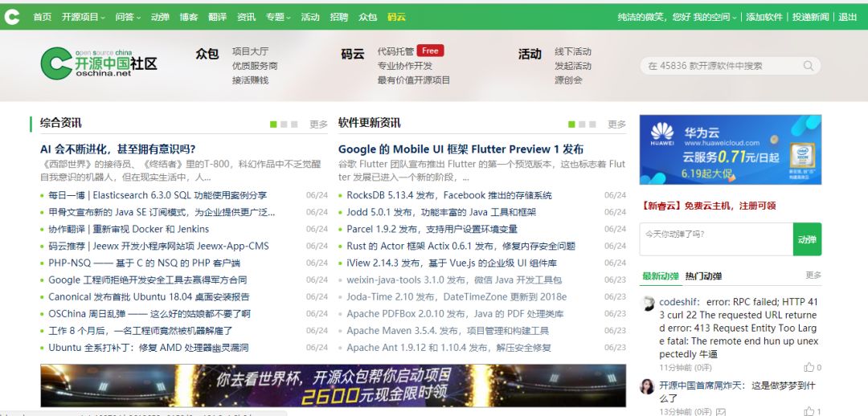868x416 pixels.
Task: Open the 开源众包 世界杯 banner
Action: coord(334,385)
